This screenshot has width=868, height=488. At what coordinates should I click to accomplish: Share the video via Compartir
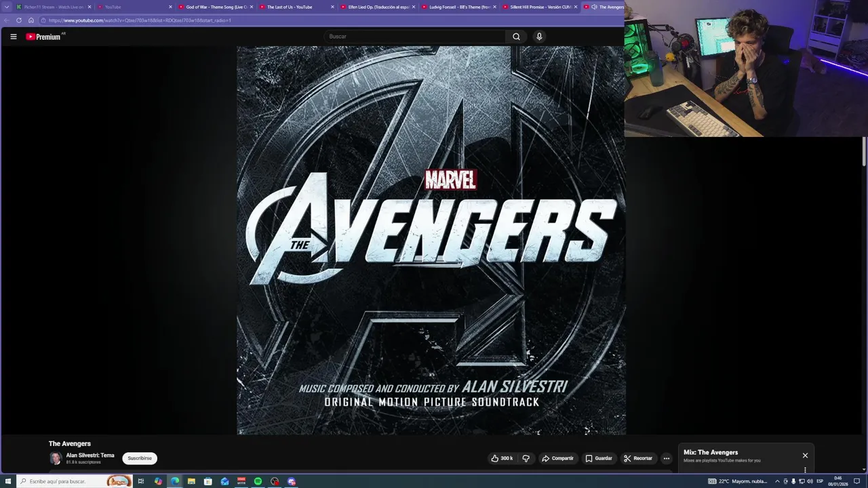[x=557, y=458]
